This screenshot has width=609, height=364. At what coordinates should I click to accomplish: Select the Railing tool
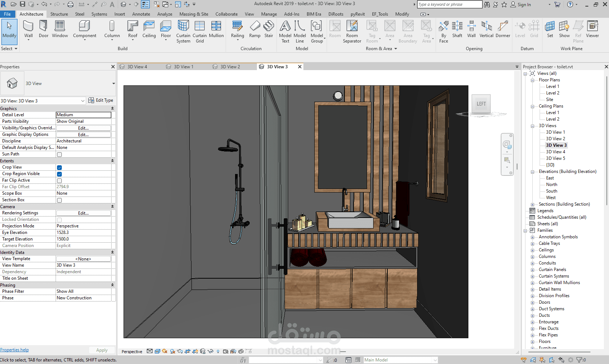[x=238, y=30]
